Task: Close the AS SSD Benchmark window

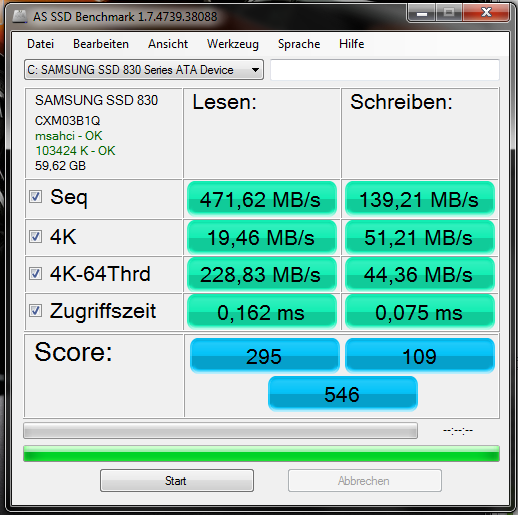Action: (486, 13)
